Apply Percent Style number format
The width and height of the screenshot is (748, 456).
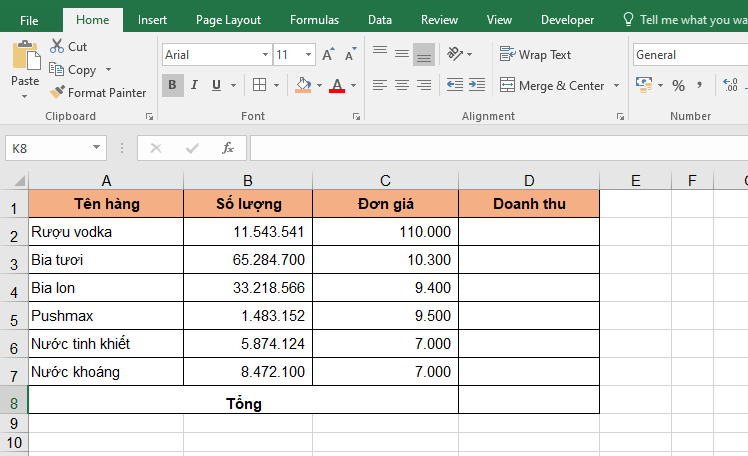678,86
